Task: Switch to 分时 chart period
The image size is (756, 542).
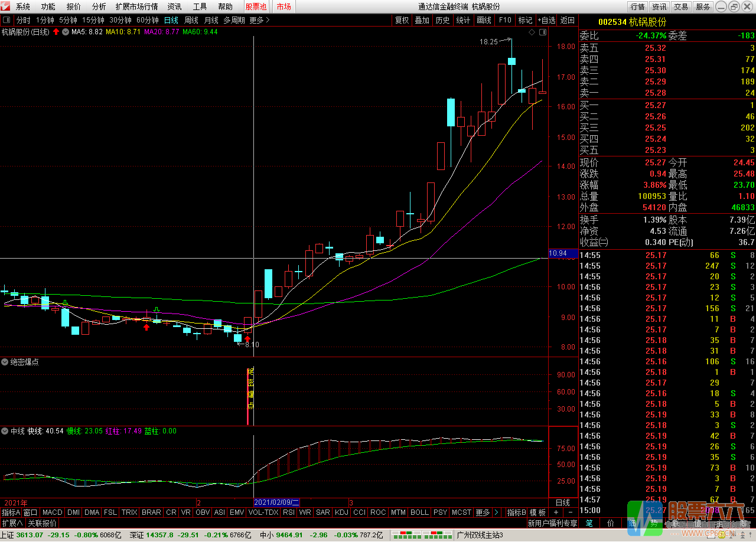Action: click(23, 19)
